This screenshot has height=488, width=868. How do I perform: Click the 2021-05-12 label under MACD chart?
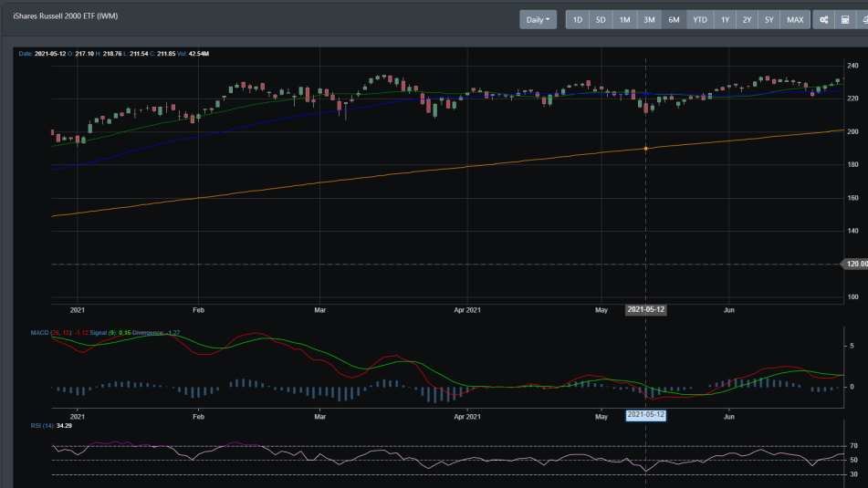(x=645, y=415)
